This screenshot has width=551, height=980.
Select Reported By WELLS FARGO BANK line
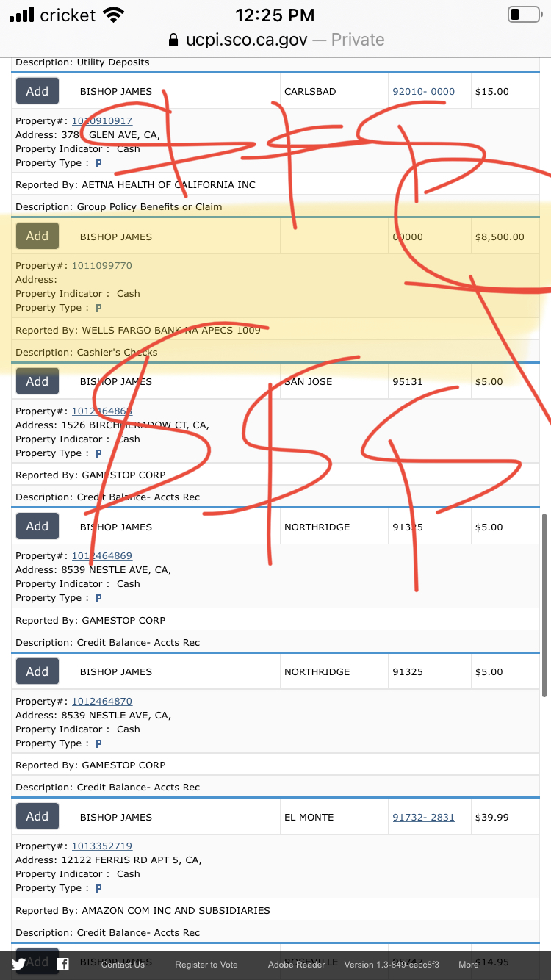point(138,331)
